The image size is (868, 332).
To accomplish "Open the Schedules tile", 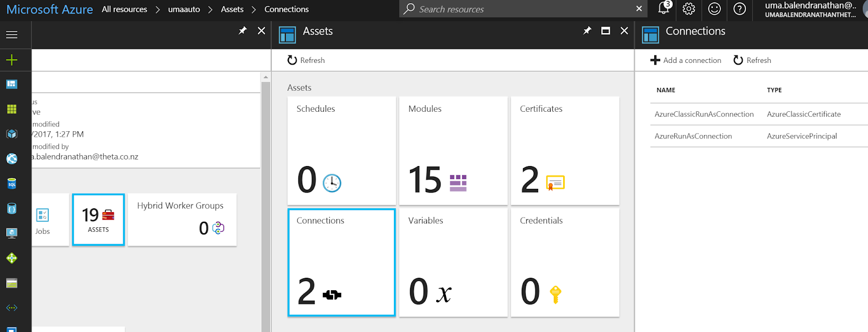I will coord(342,151).
